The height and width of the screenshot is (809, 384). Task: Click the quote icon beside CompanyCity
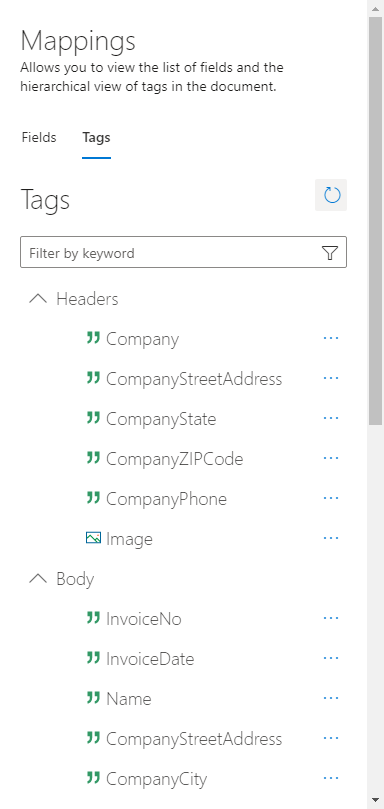coord(93,778)
